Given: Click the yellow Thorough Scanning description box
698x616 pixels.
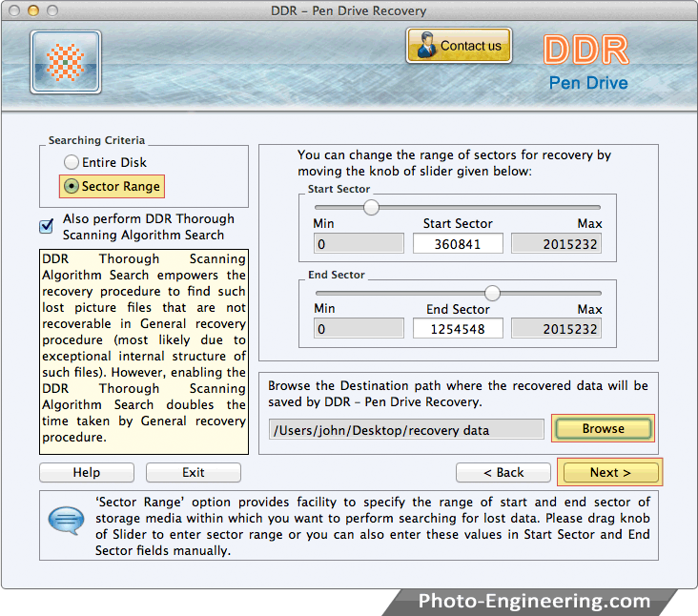Looking at the screenshot, I should point(144,352).
